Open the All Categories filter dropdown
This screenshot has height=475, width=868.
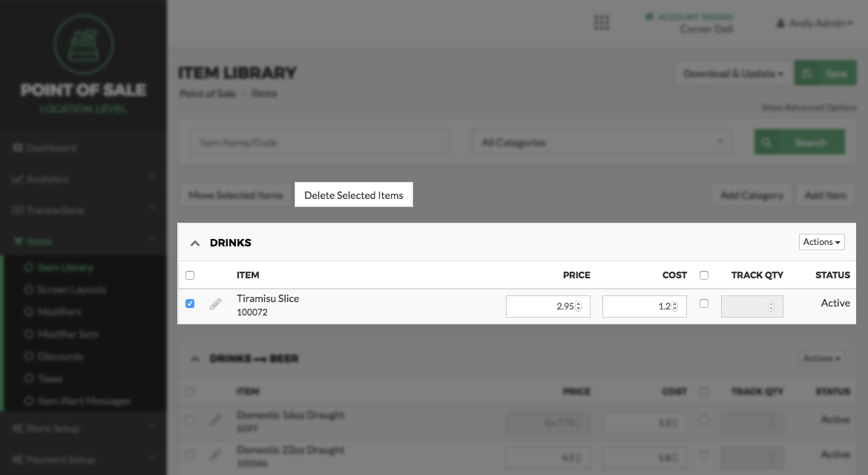[602, 142]
